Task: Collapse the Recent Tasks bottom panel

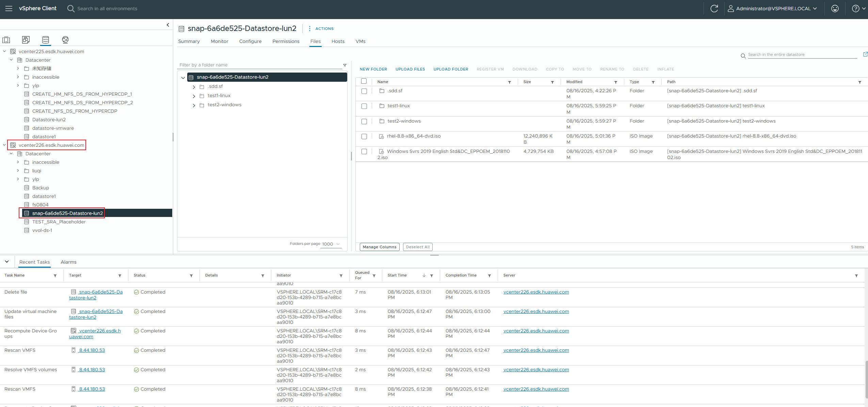Action: pyautogui.click(x=7, y=262)
